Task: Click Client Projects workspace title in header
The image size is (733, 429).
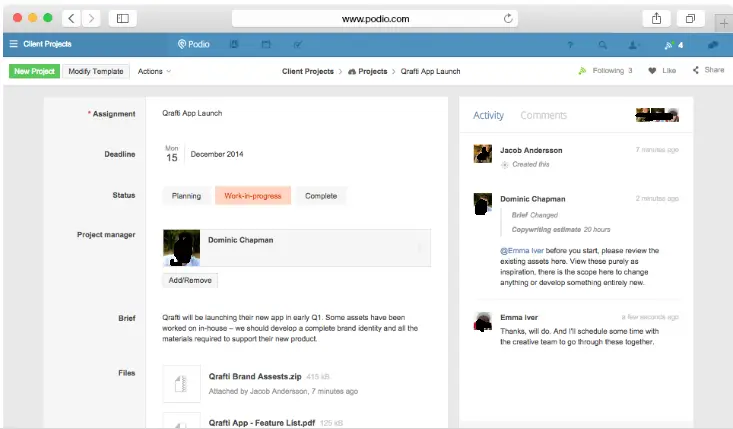Action: coord(47,44)
